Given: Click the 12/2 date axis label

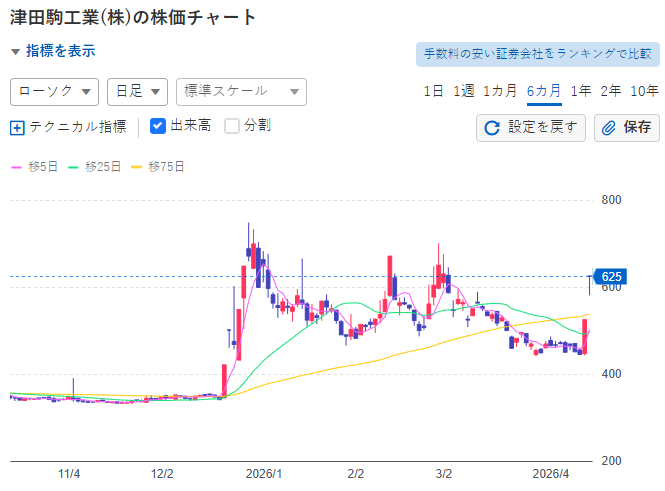Looking at the screenshot, I should click(x=162, y=474).
